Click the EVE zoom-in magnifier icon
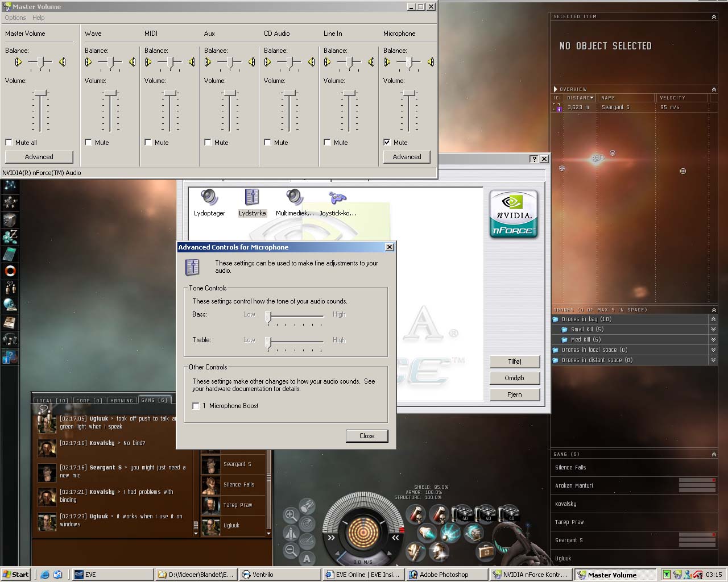This screenshot has width=728, height=582. (x=291, y=516)
